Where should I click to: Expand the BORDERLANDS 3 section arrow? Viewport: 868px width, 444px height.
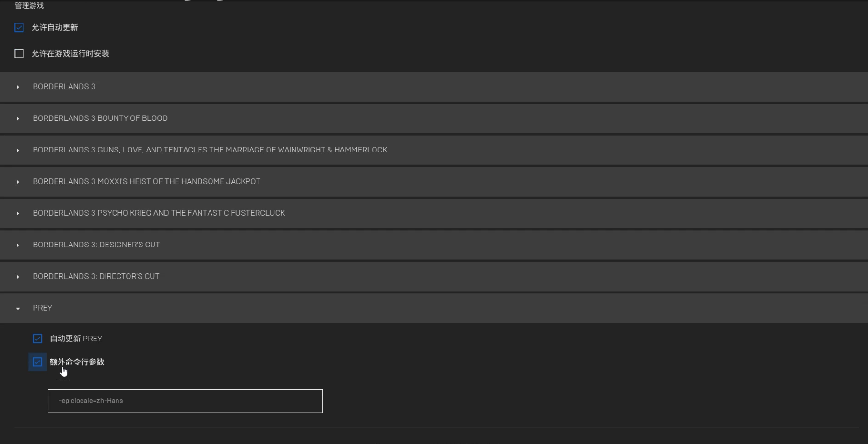(18, 87)
